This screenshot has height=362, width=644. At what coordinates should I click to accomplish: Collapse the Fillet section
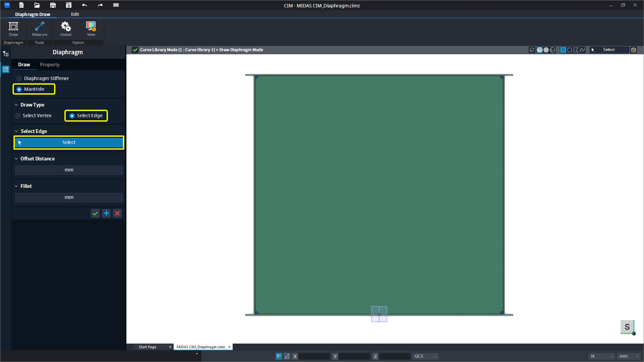[x=16, y=186]
